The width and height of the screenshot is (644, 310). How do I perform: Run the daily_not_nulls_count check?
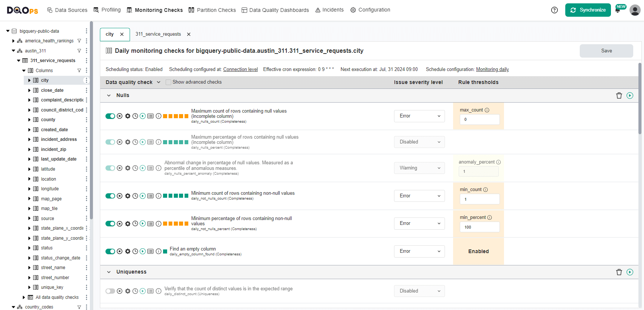click(x=143, y=196)
